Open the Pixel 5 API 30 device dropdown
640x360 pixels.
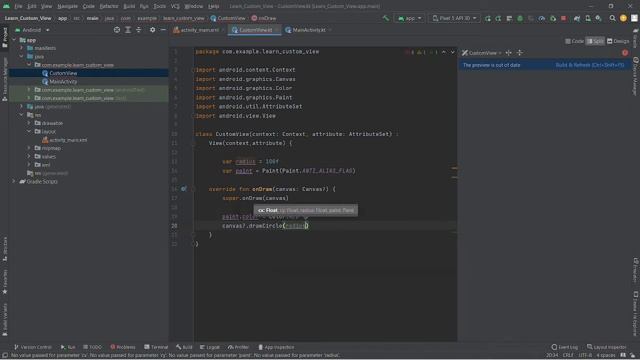(x=454, y=18)
